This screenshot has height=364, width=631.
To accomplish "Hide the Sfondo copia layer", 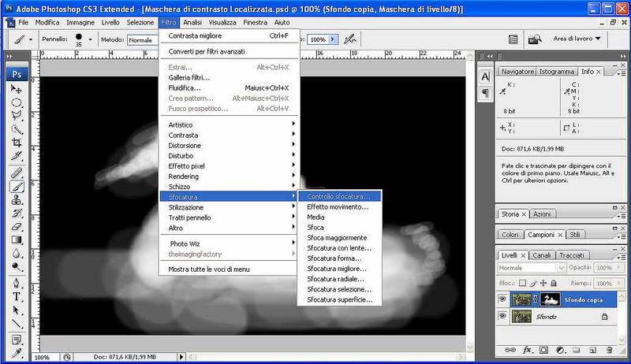I will 502,299.
